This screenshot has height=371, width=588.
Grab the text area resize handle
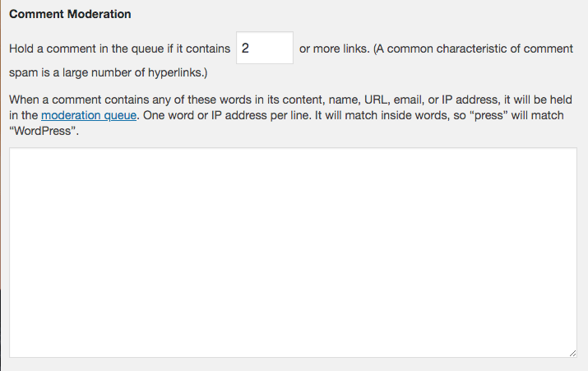click(572, 353)
